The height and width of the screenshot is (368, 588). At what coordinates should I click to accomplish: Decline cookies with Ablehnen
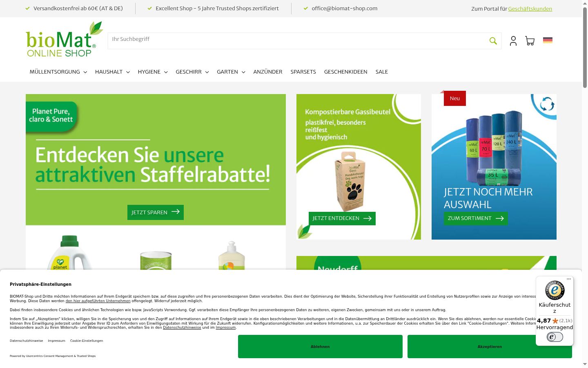coord(320,347)
